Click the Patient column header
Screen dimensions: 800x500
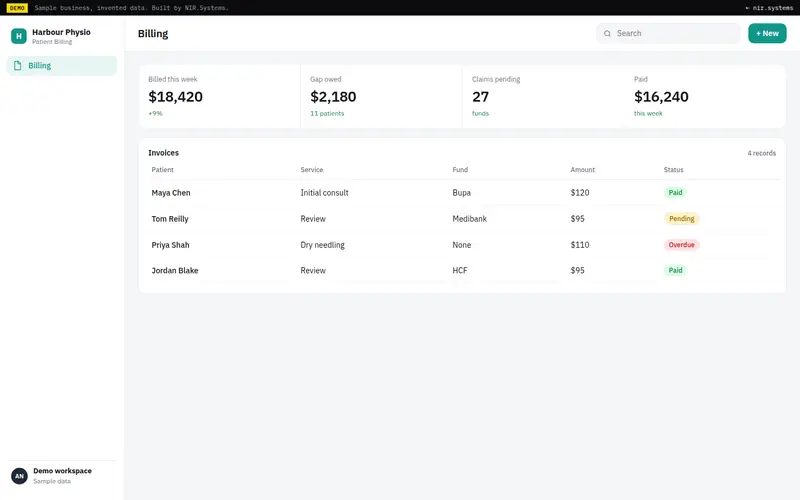pyautogui.click(x=162, y=169)
